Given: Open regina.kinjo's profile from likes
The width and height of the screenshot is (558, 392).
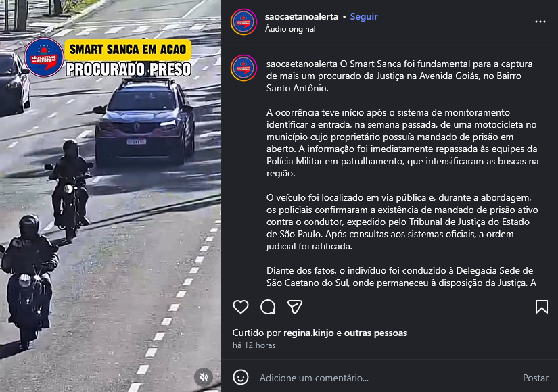Looking at the screenshot, I should (x=308, y=333).
